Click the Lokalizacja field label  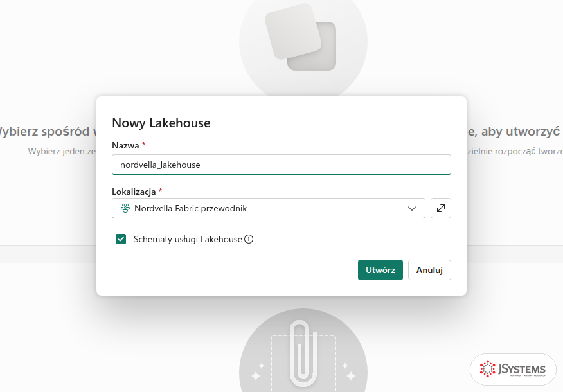pyautogui.click(x=134, y=192)
